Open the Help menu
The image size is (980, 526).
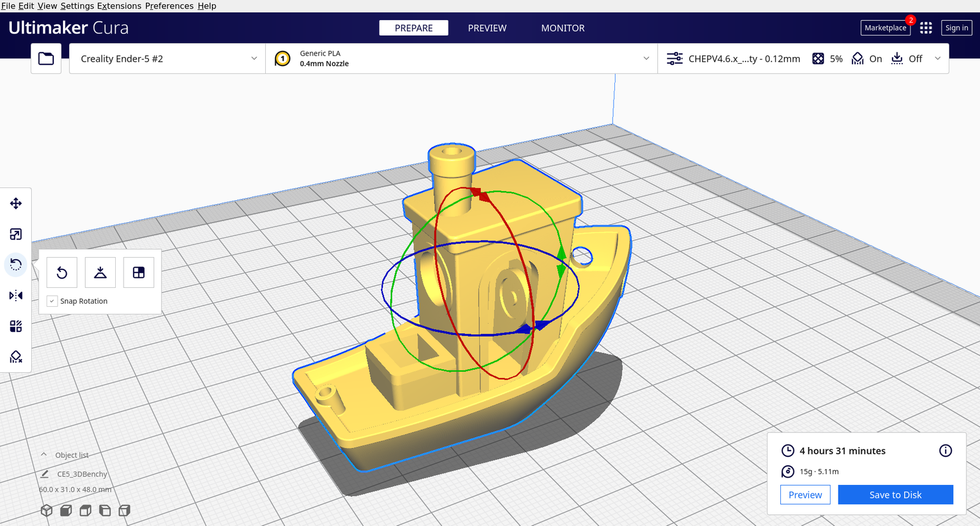click(207, 6)
